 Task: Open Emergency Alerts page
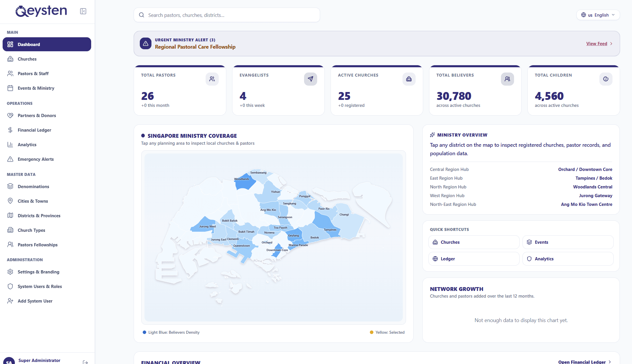pos(47,159)
